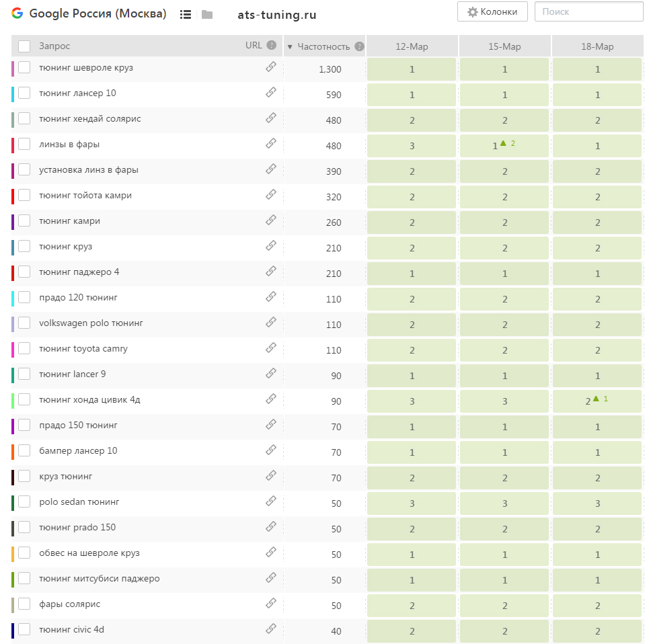Switch to list view icon
The image size is (649, 644).
(186, 15)
